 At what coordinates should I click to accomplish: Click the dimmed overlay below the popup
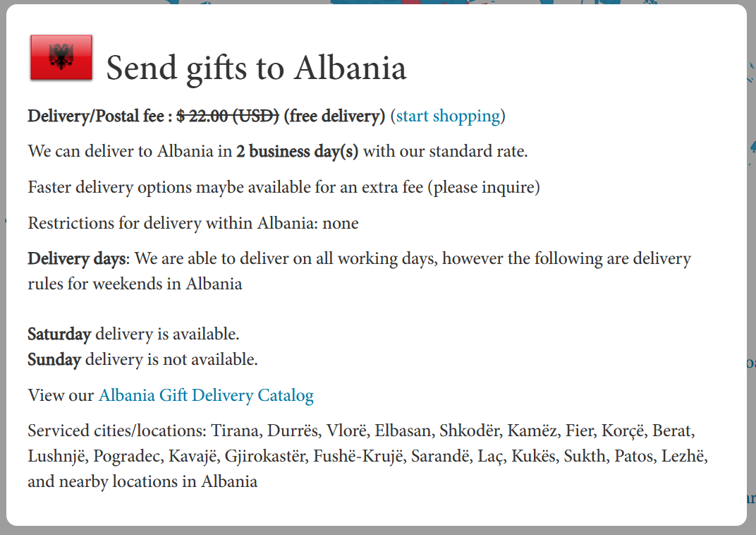(x=378, y=531)
